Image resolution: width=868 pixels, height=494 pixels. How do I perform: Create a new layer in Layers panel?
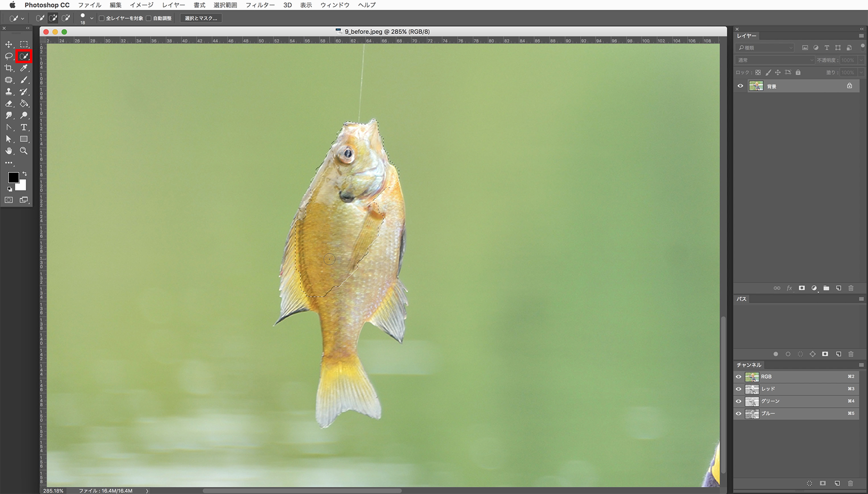[x=839, y=288]
